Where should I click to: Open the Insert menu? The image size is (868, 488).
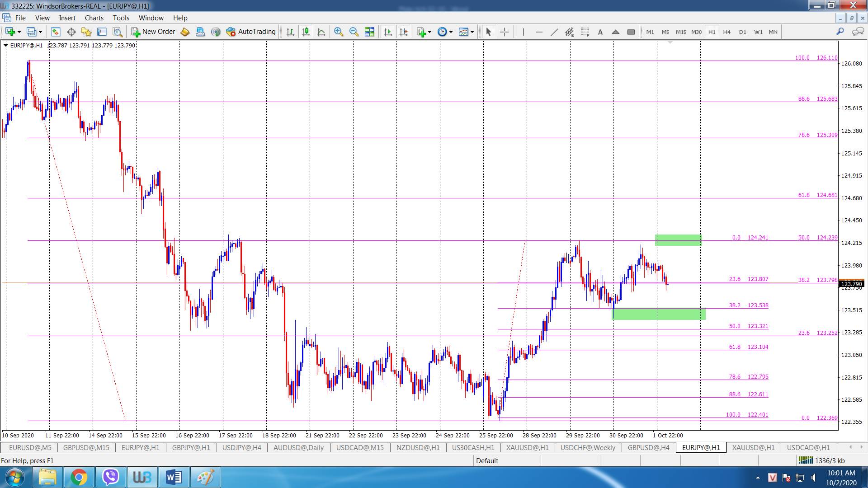coord(67,18)
